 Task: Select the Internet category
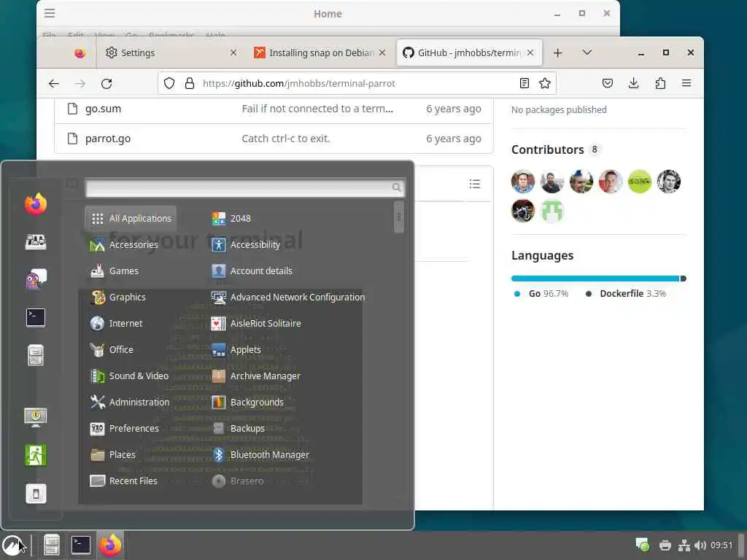pos(131,323)
